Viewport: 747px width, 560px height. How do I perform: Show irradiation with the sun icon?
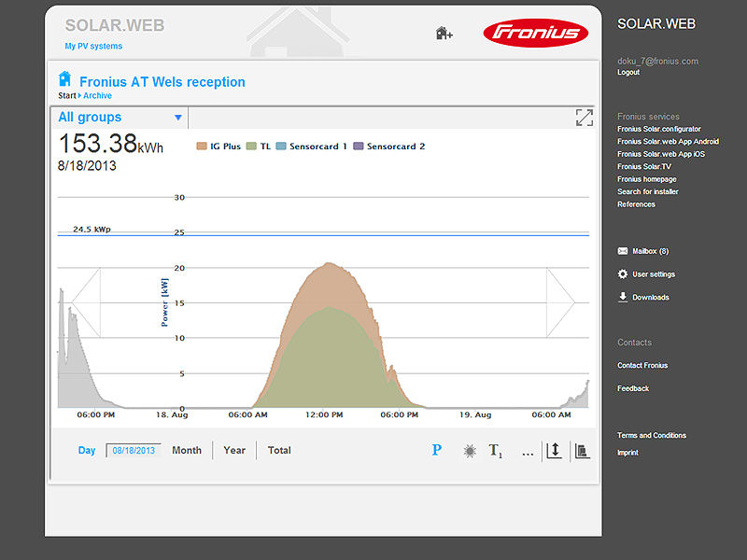coord(470,451)
